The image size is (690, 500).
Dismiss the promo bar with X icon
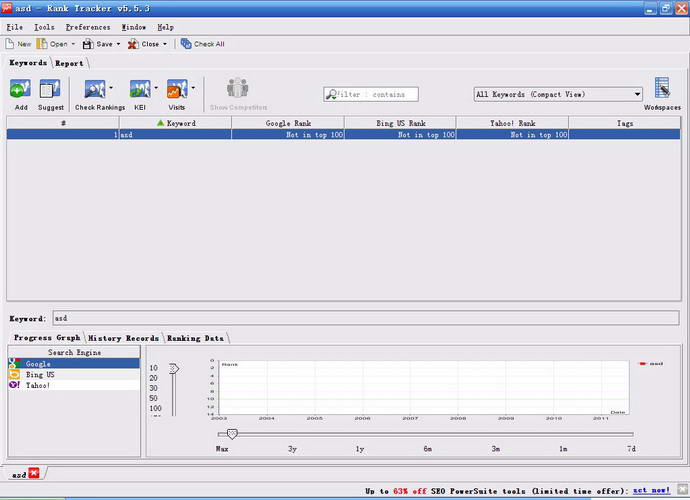pyautogui.click(x=683, y=489)
